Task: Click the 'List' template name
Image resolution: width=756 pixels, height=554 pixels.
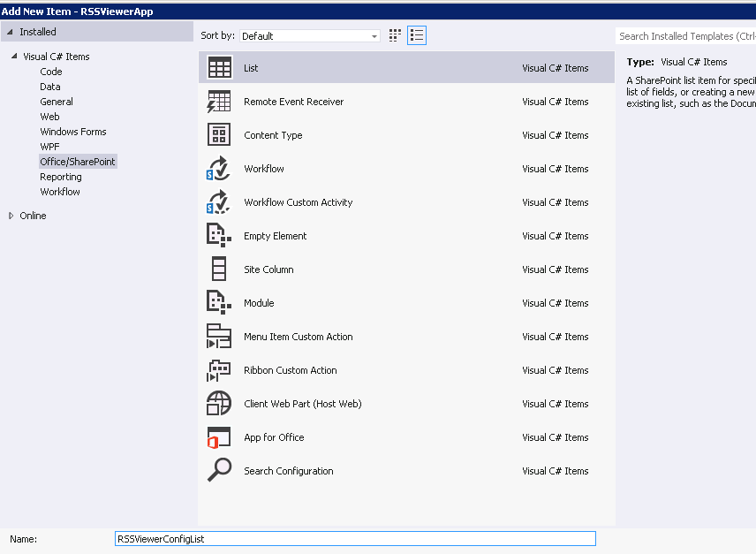Action: tap(251, 68)
